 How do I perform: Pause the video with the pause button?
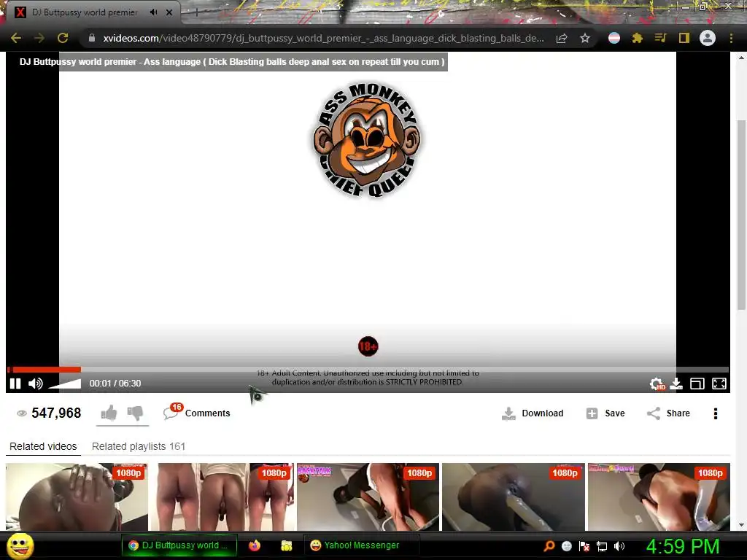click(x=15, y=384)
